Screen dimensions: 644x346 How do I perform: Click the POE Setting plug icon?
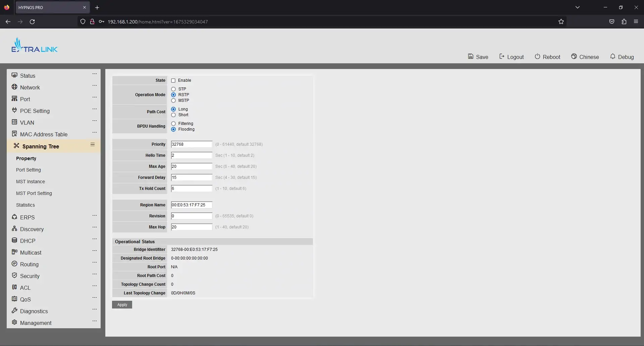pyautogui.click(x=14, y=110)
